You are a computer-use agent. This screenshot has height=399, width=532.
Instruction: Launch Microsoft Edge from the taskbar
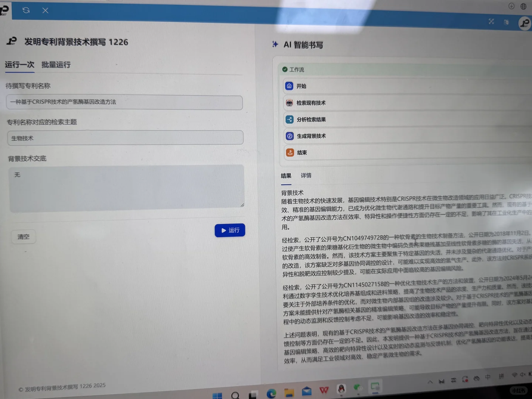[272, 392]
